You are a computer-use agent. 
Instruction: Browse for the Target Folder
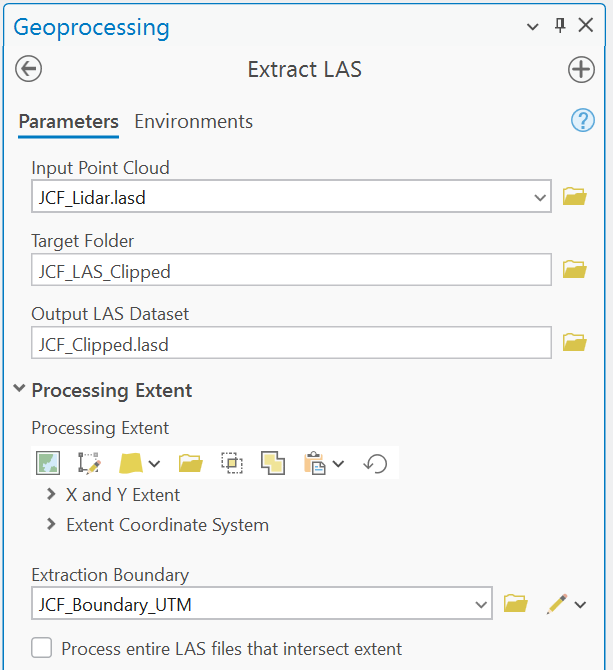coord(574,270)
